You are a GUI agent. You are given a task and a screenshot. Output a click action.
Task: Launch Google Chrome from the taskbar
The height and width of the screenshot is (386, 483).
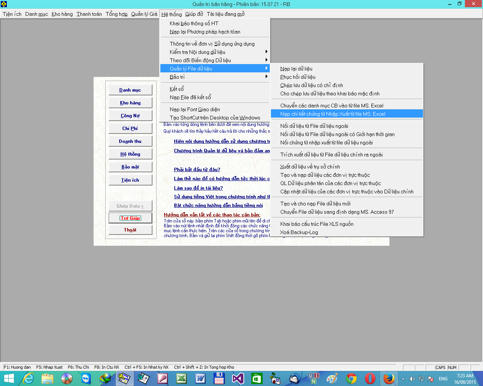(x=351, y=379)
